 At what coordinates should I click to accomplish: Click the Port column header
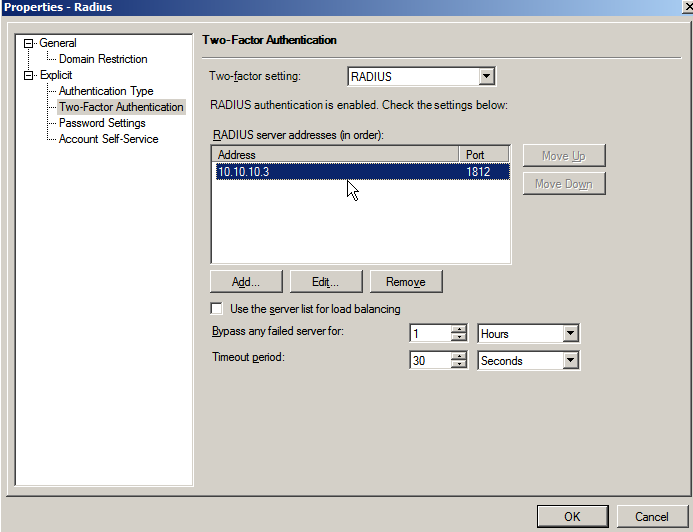coord(484,155)
